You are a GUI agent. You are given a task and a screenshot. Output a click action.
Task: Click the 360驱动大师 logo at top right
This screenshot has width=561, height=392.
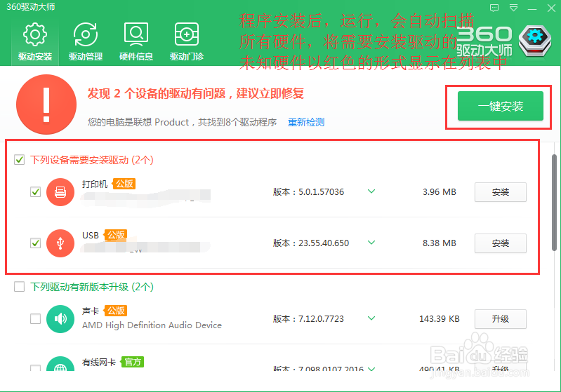[503, 42]
